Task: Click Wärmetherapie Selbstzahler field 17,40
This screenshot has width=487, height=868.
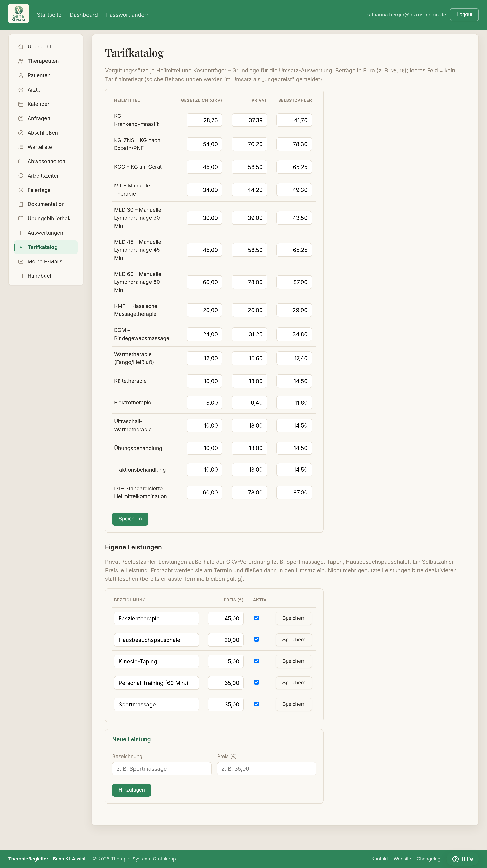Action: pyautogui.click(x=294, y=359)
